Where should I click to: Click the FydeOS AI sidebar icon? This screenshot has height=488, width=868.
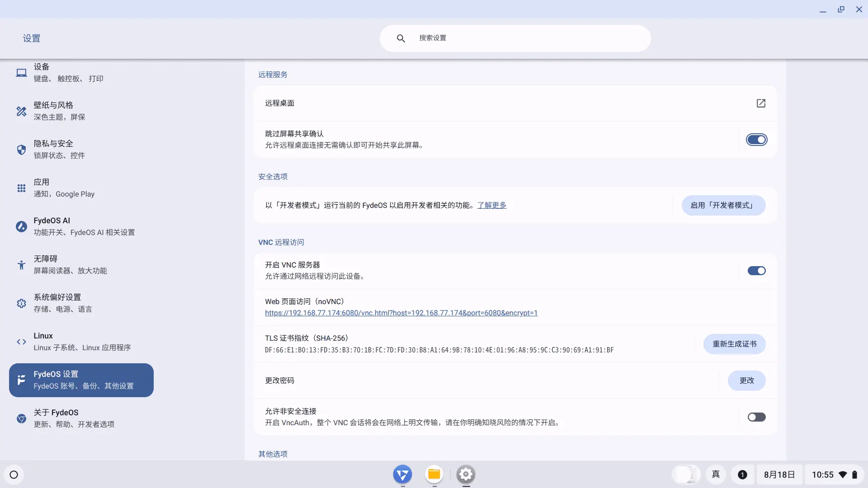(x=21, y=226)
